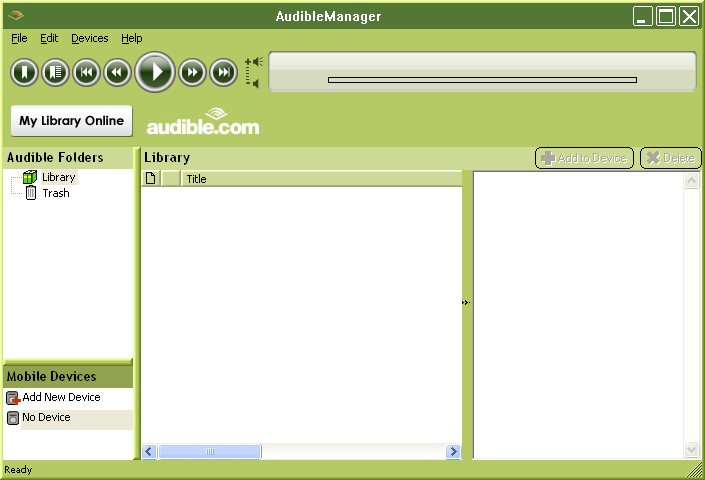Click the horizontal scrollbar thumb
Screen dimensions: 705x480
[210, 451]
